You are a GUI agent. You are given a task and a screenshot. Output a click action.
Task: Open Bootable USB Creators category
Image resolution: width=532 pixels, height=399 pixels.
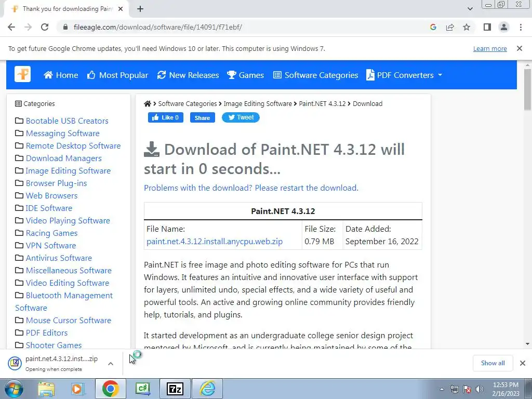[x=67, y=121]
